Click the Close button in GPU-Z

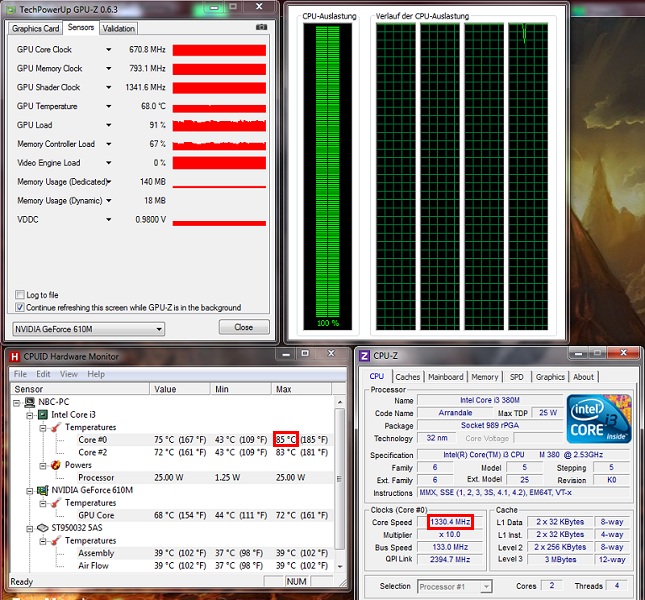click(244, 327)
